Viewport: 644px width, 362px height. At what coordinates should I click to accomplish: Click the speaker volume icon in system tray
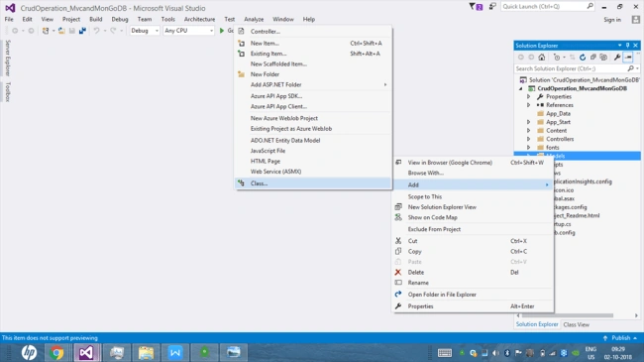pyautogui.click(x=495, y=353)
